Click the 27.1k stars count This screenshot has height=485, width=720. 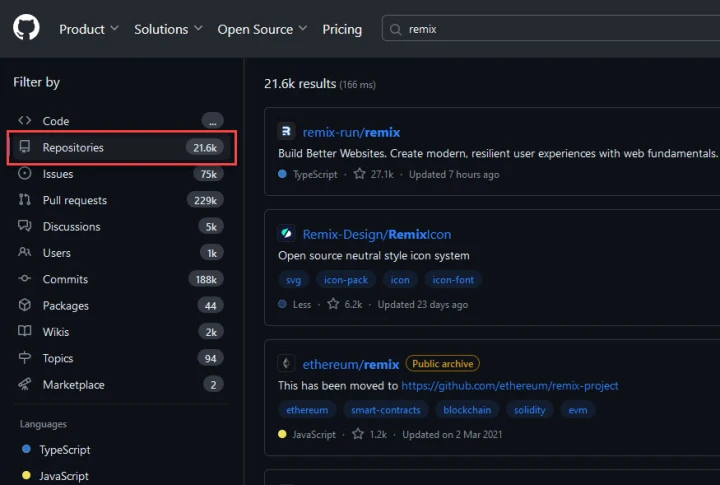pyautogui.click(x=382, y=175)
